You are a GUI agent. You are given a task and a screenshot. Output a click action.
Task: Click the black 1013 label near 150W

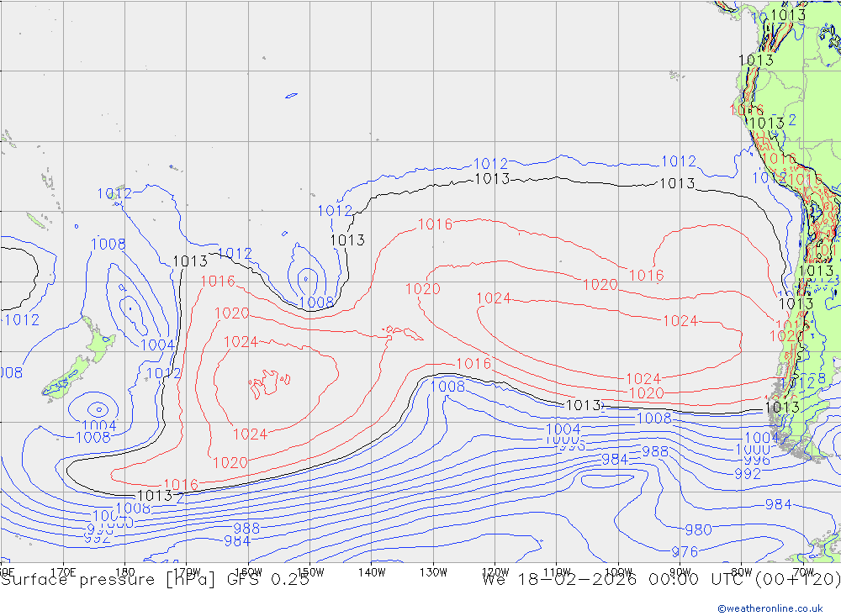click(347, 240)
